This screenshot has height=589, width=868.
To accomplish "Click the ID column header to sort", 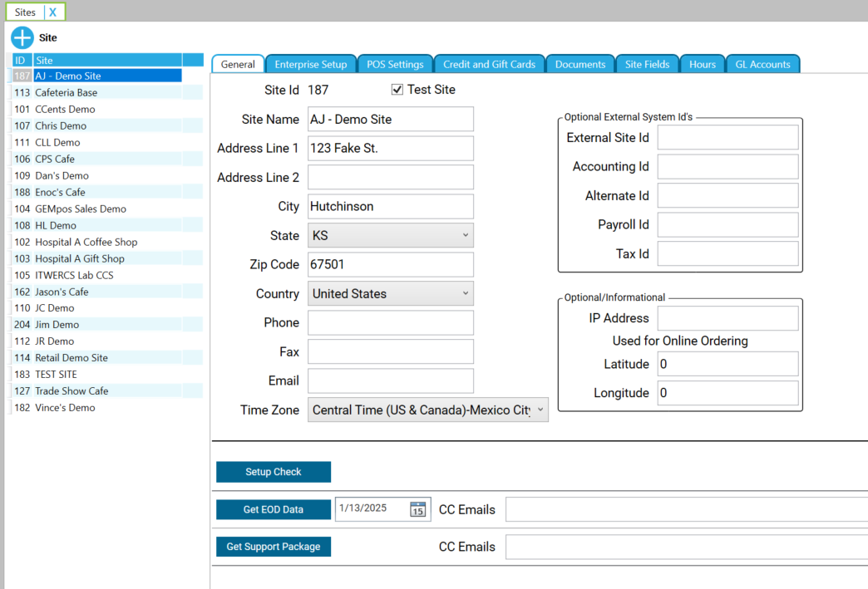I will click(x=18, y=59).
